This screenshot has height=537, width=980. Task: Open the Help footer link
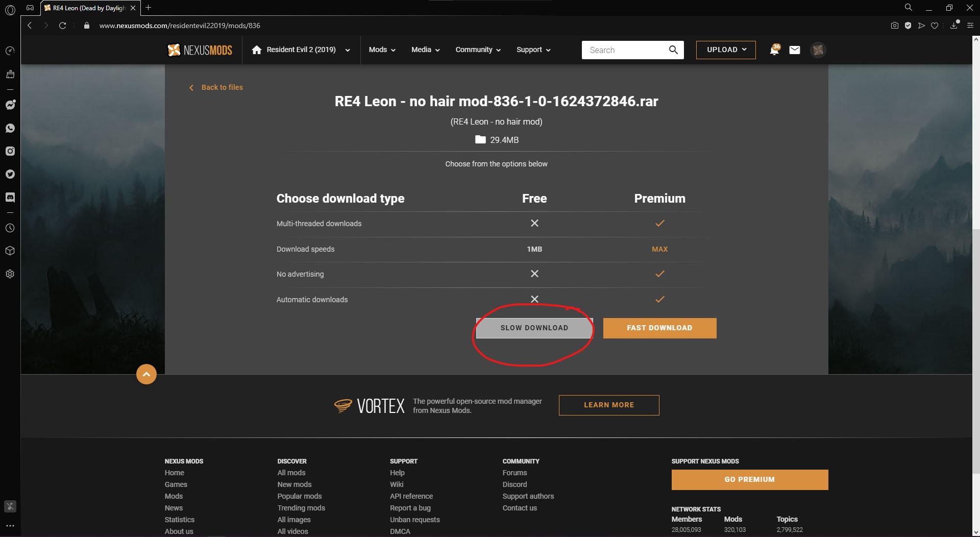click(397, 473)
